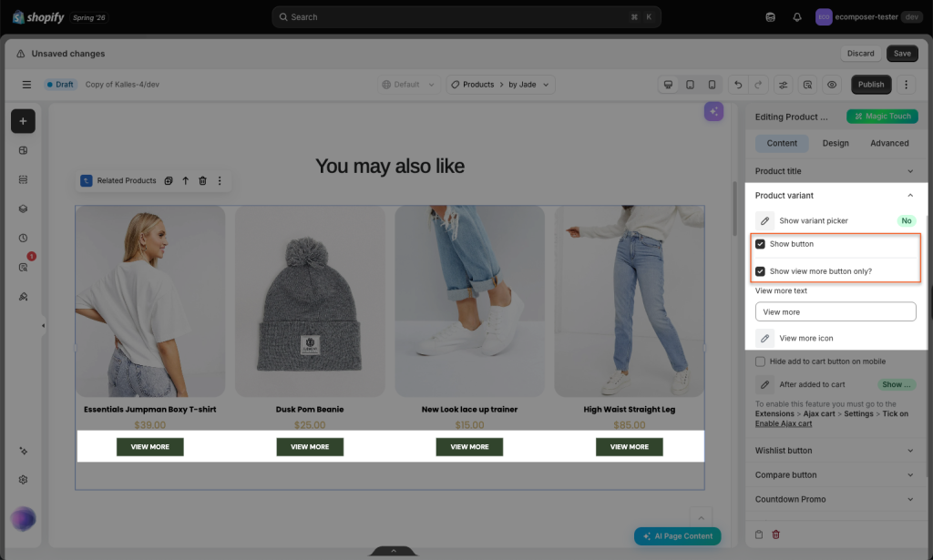Open preview with the eye icon
Viewport: 933px width, 560px height.
832,85
